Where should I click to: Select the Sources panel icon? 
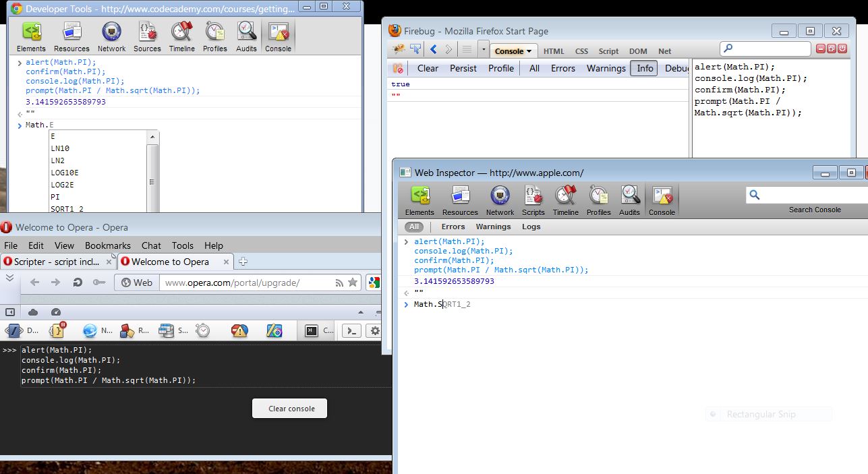coord(147,36)
